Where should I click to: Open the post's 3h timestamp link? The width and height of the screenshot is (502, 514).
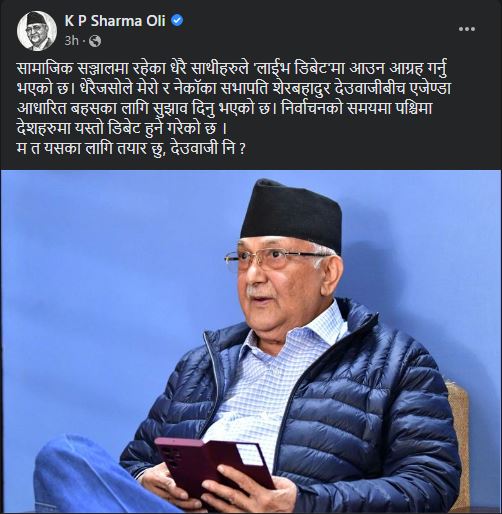click(x=72, y=41)
